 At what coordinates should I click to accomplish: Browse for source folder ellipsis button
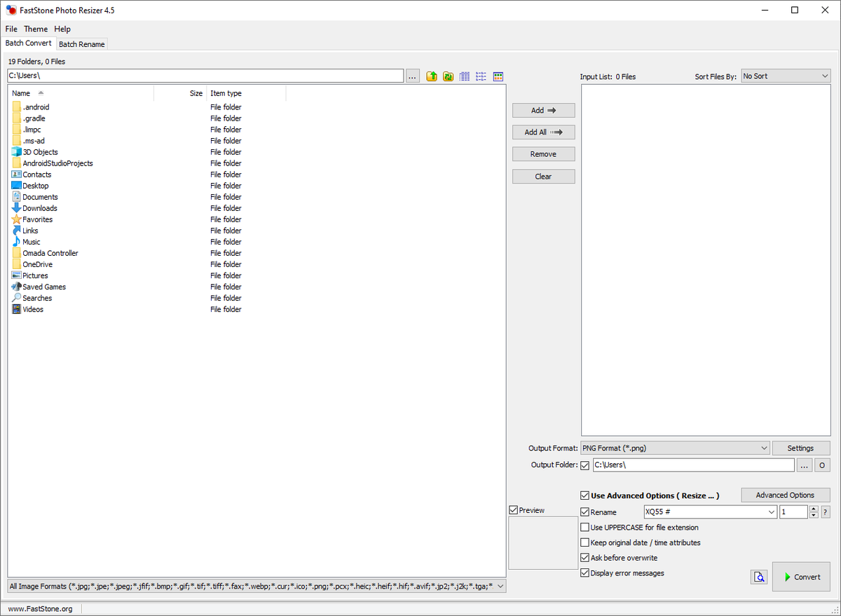(x=412, y=76)
